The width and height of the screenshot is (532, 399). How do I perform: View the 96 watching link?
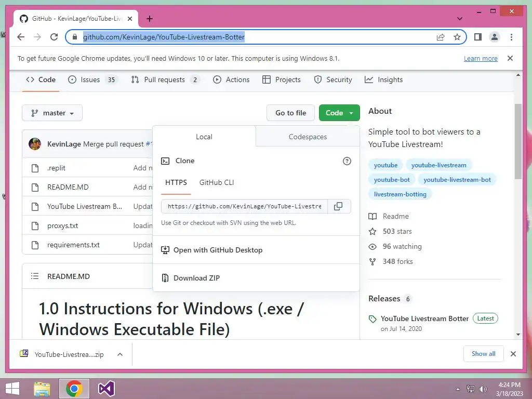395,247
